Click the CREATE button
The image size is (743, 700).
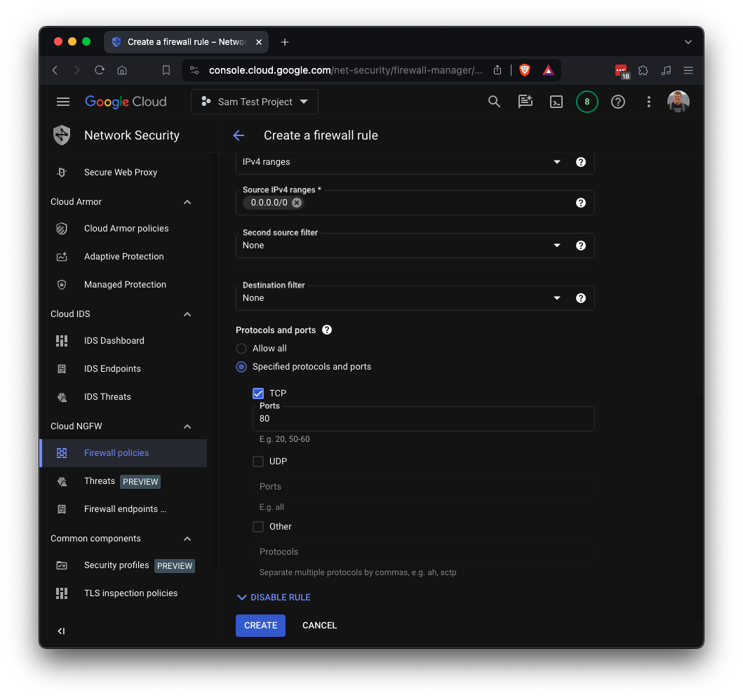(260, 625)
